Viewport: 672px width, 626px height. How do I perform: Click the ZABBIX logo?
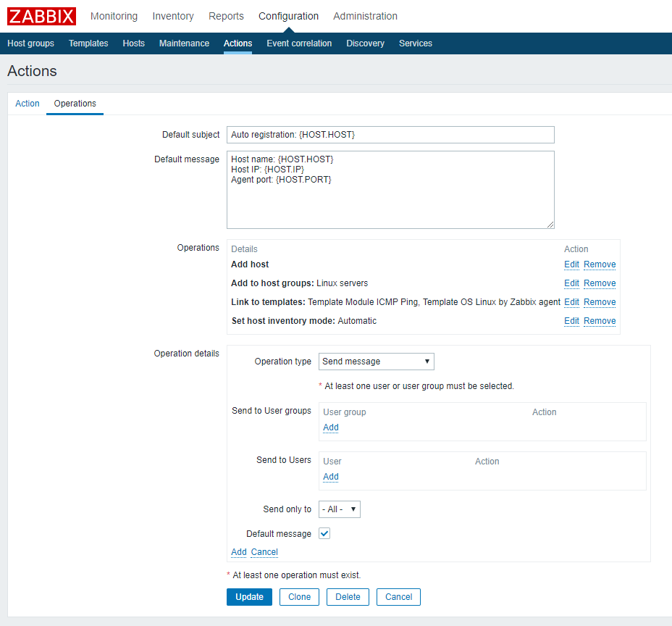[x=42, y=16]
